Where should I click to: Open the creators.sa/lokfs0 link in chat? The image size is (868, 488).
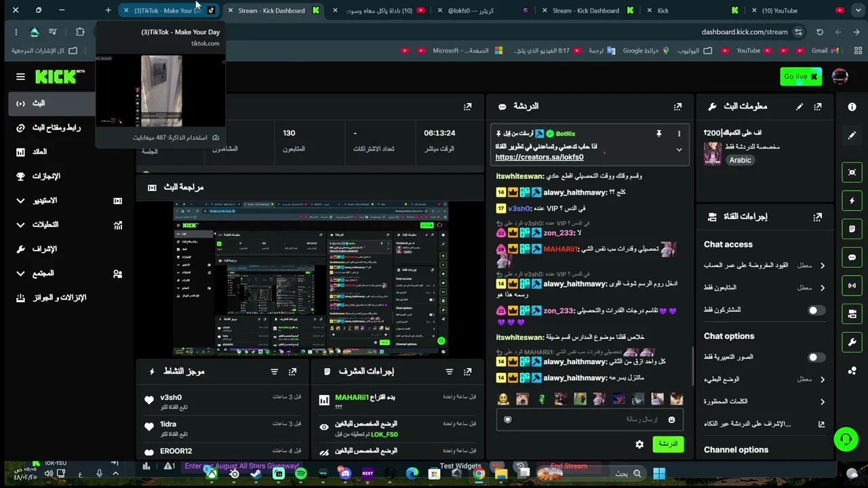pos(539,157)
